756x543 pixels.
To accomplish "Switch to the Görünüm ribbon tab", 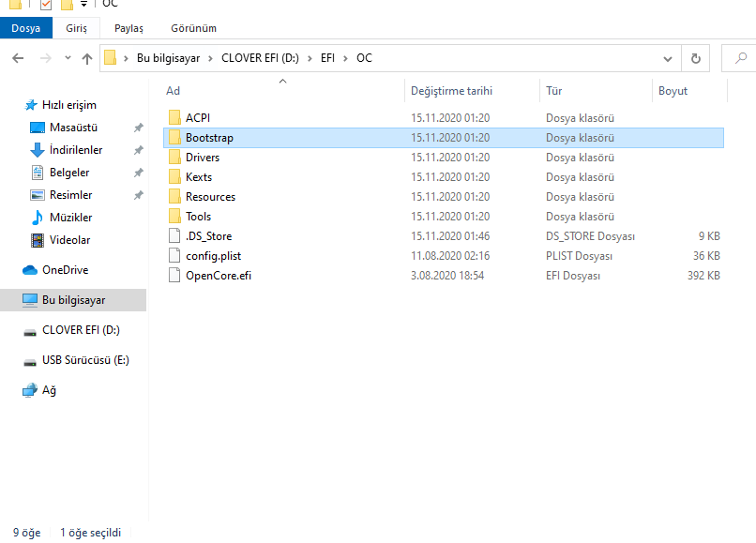I will [x=193, y=28].
